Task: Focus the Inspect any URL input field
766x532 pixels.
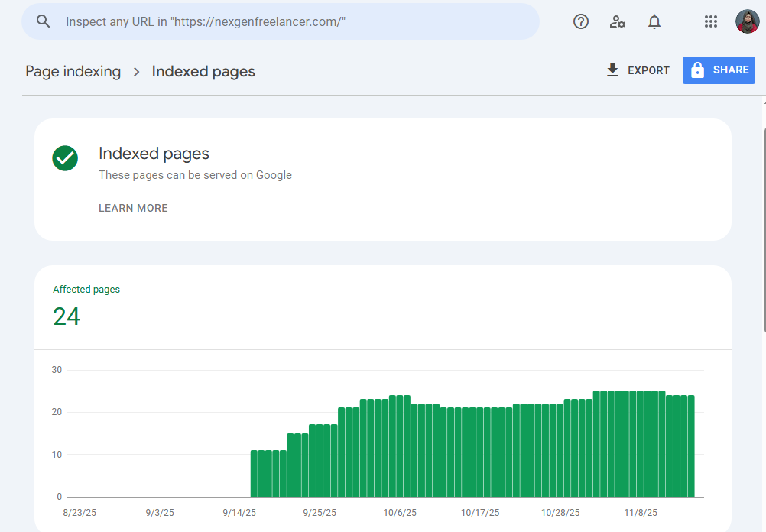Action: [x=290, y=21]
